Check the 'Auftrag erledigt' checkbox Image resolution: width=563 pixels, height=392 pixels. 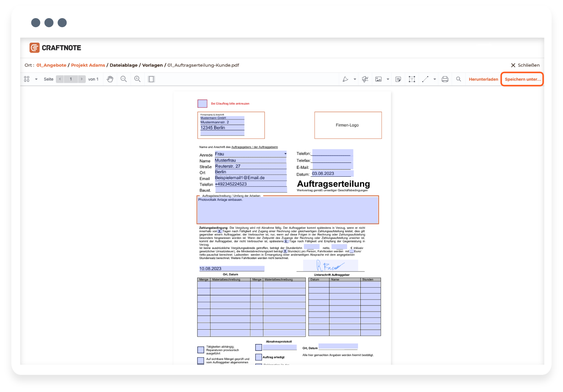pyautogui.click(x=259, y=357)
